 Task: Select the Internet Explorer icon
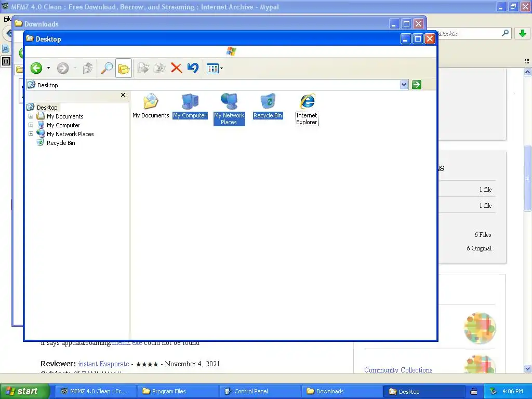tap(307, 109)
